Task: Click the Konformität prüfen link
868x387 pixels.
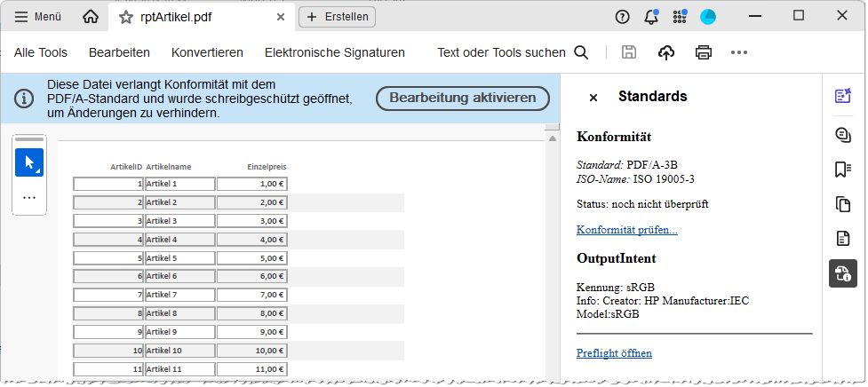Action: pyautogui.click(x=627, y=229)
